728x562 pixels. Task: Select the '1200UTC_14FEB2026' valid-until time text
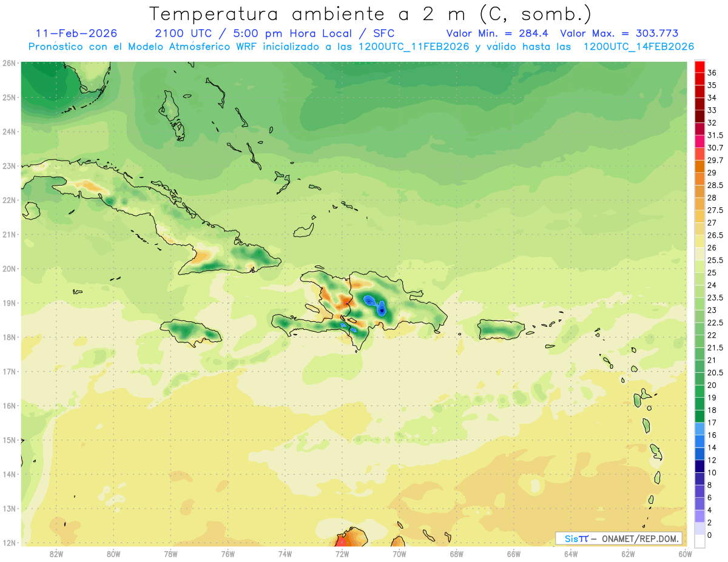(638, 47)
